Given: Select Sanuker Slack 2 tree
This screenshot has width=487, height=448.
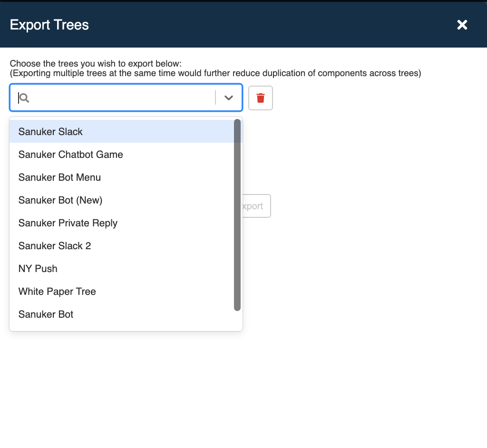Looking at the screenshot, I should pyautogui.click(x=55, y=245).
